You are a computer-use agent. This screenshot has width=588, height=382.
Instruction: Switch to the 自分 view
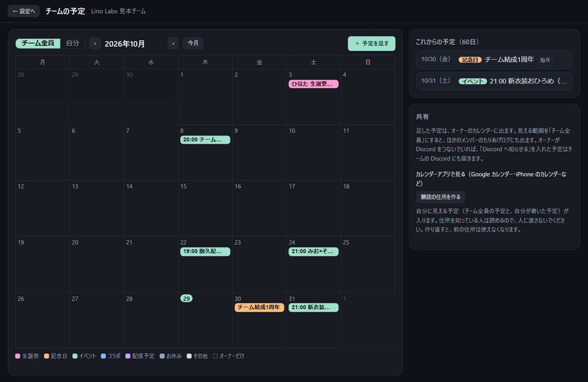[x=73, y=43]
